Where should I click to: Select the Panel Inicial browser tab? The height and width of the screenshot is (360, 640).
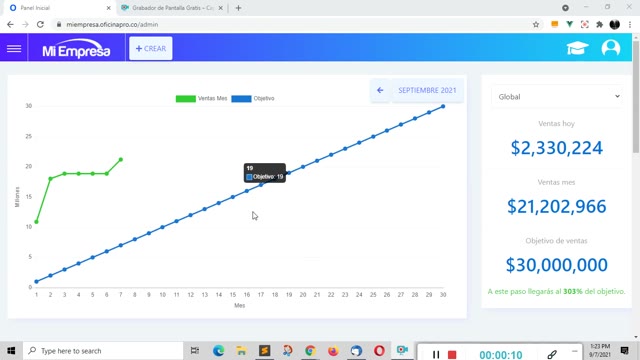57,8
